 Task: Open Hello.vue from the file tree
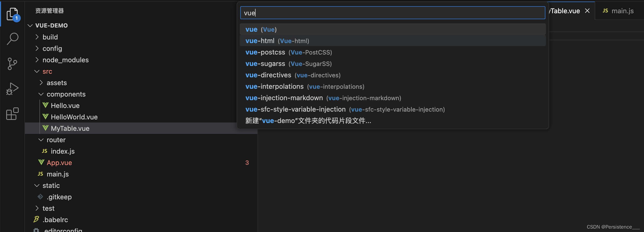[x=65, y=106]
